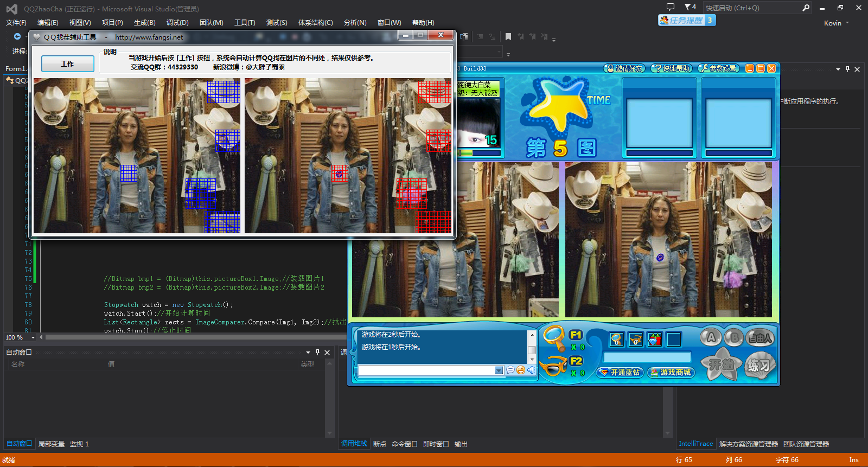Switch to the 调用堆栈 tab
Image resolution: width=868 pixels, height=467 pixels.
pyautogui.click(x=354, y=444)
